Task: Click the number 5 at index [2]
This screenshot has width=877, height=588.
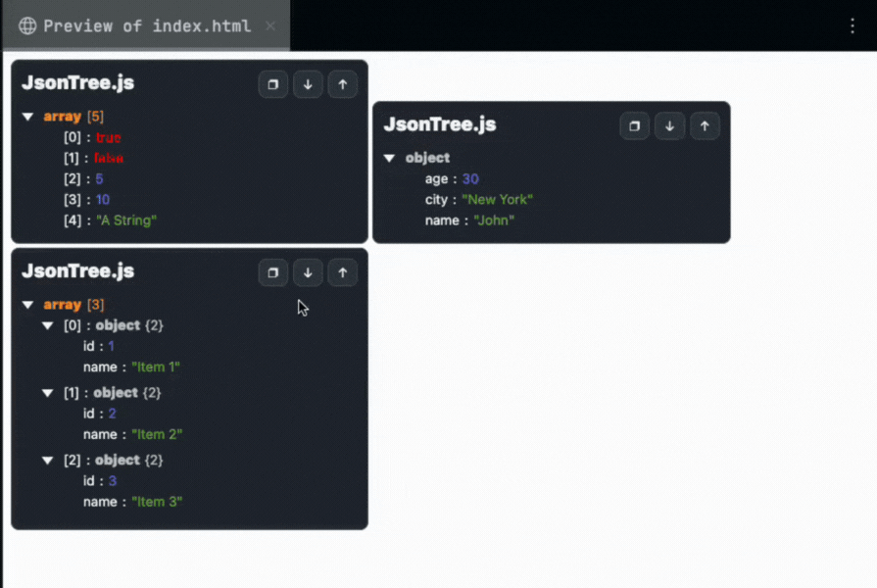Action: pyautogui.click(x=99, y=179)
